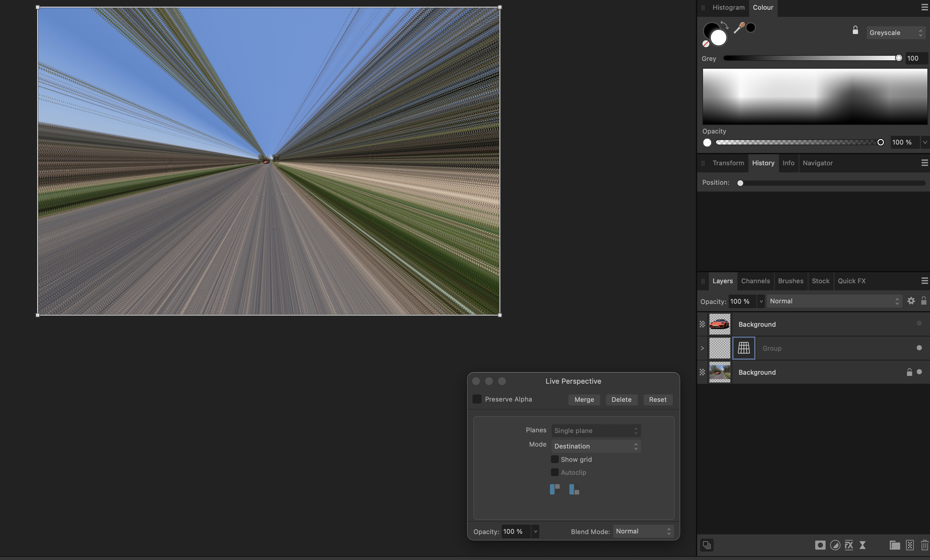Screen dimensions: 930x560
Task: Switch to the Transform tab
Action: 728,163
